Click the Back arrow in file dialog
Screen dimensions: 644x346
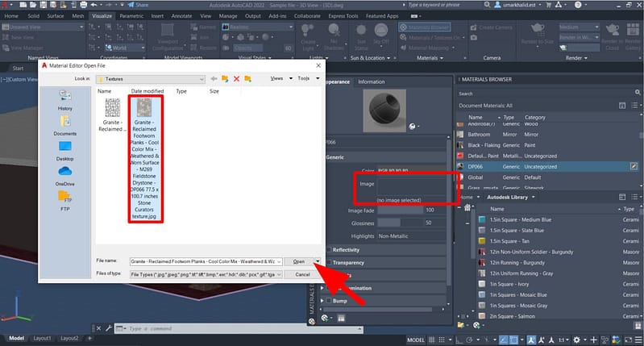tap(213, 79)
